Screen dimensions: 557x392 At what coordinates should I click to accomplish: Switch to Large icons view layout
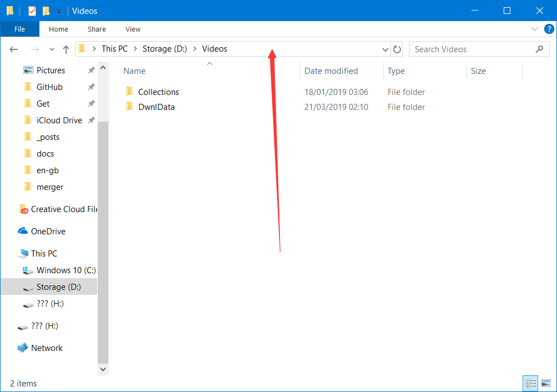[545, 383]
